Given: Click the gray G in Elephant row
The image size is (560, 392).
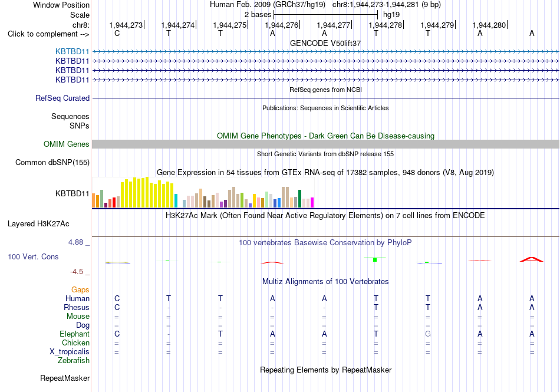Looking at the screenshot, I should (428, 334).
